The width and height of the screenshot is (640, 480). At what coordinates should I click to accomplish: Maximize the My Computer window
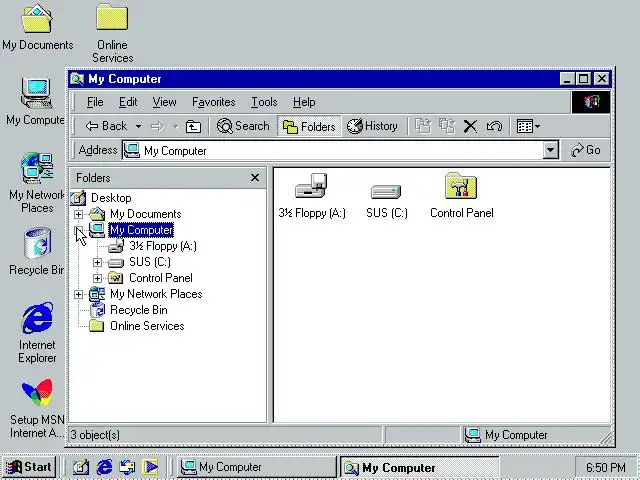(x=584, y=78)
